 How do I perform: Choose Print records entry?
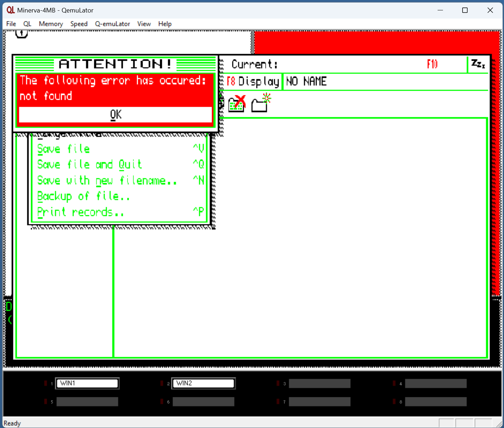pyautogui.click(x=121, y=212)
